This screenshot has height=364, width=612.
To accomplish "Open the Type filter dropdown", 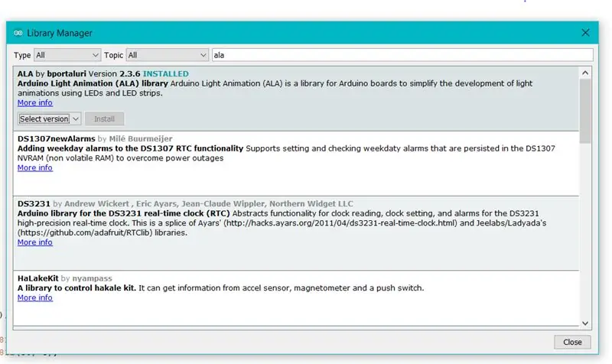I will click(x=67, y=55).
